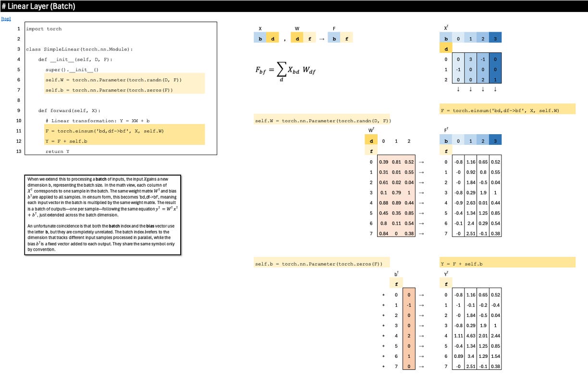
Task: Click the yellow 'f' header above the bias column
Action: click(395, 283)
